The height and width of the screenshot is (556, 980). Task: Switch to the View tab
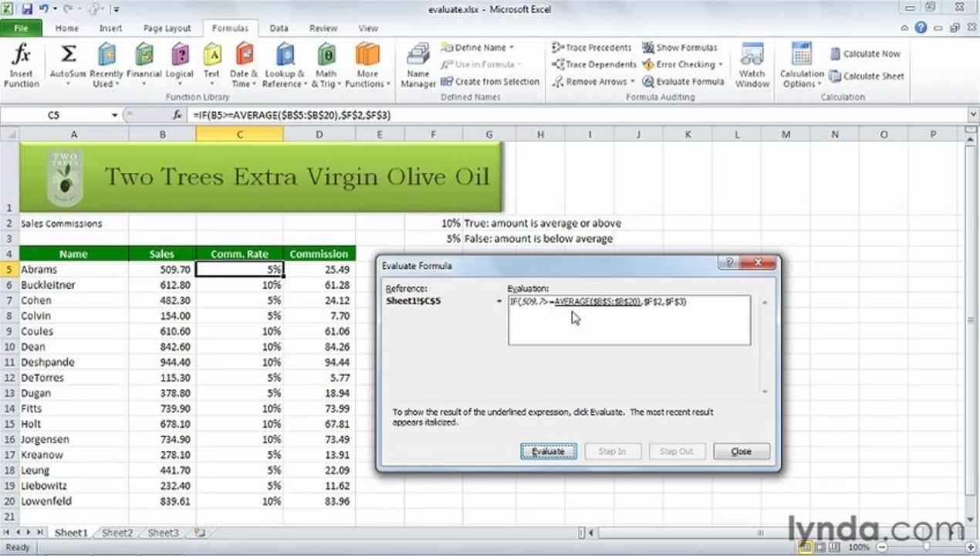(368, 28)
